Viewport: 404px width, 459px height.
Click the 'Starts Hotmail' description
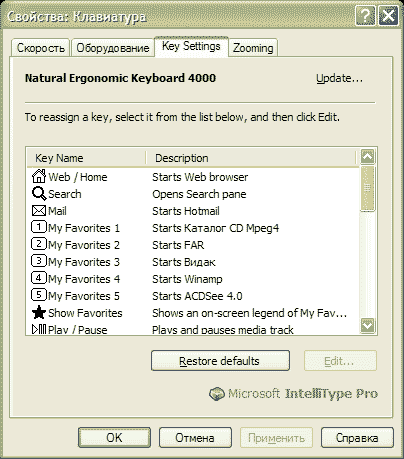coord(186,211)
